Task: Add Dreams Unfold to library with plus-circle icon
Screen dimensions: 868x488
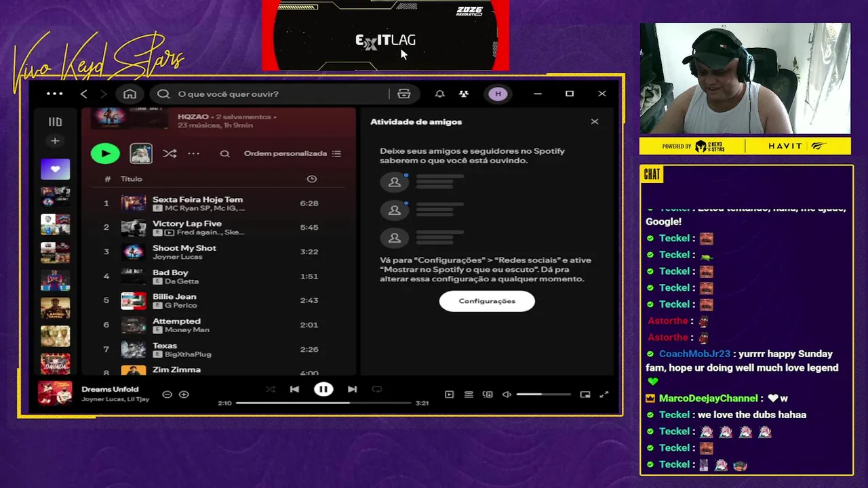Action: [x=184, y=394]
